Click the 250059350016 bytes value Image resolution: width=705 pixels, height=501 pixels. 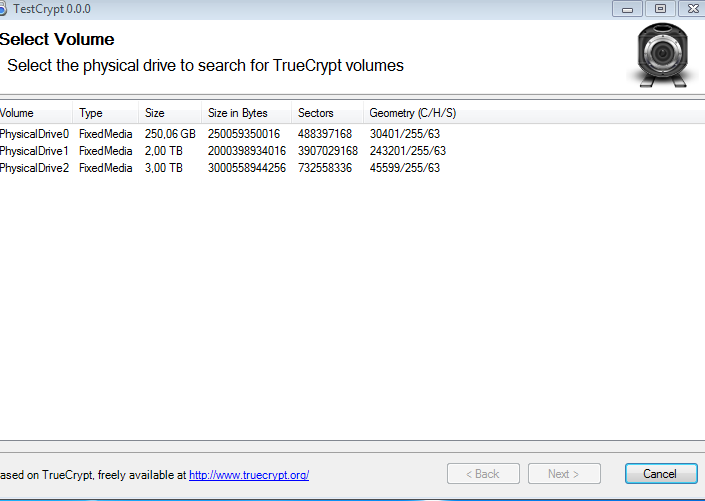(x=244, y=134)
